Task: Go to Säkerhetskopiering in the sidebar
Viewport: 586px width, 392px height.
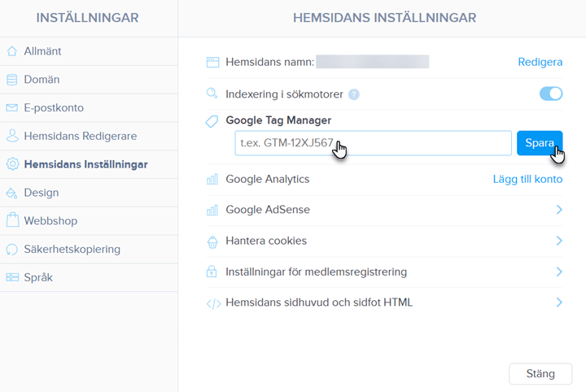Action: (89, 249)
